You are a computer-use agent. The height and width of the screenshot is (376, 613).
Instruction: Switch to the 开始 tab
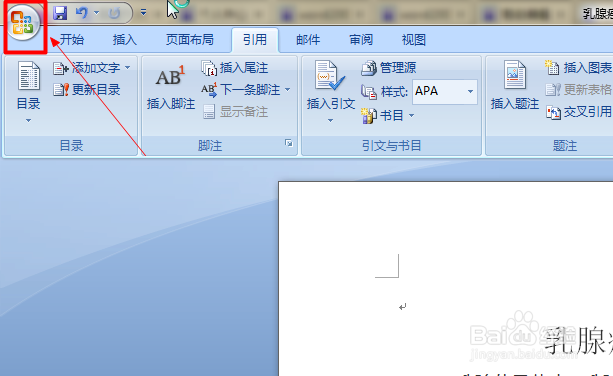point(72,40)
